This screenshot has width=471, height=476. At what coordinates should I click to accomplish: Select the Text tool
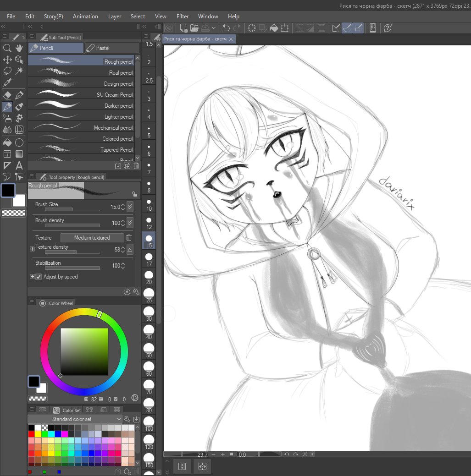[x=19, y=165]
